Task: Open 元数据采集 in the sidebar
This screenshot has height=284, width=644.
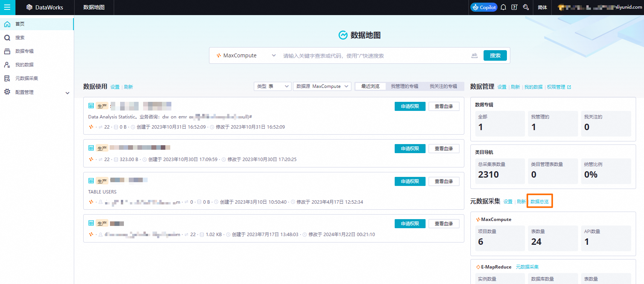Action: [x=37, y=78]
